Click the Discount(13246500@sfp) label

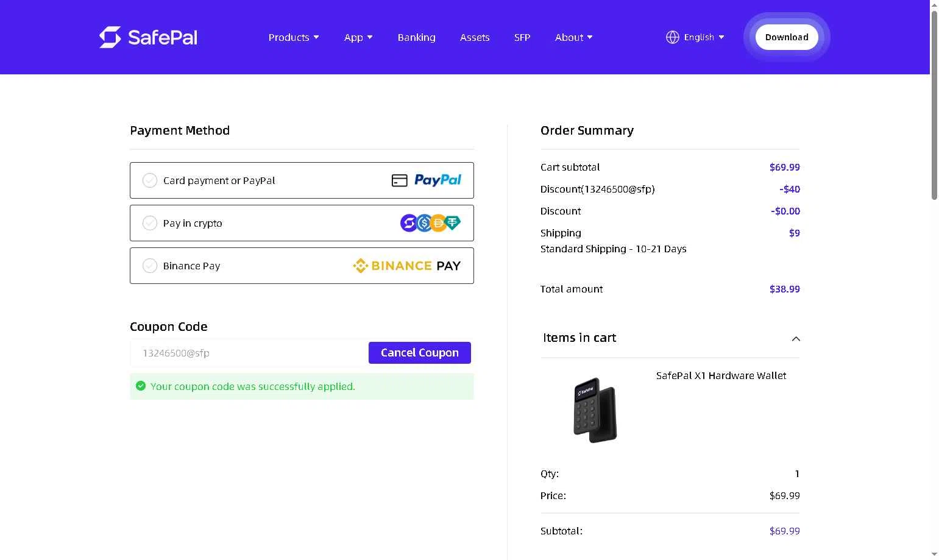coord(597,189)
